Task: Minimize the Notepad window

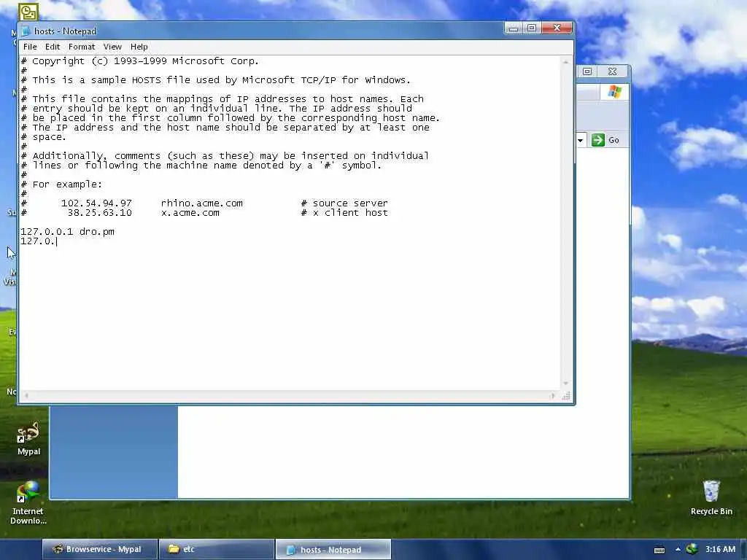Action: [513, 28]
